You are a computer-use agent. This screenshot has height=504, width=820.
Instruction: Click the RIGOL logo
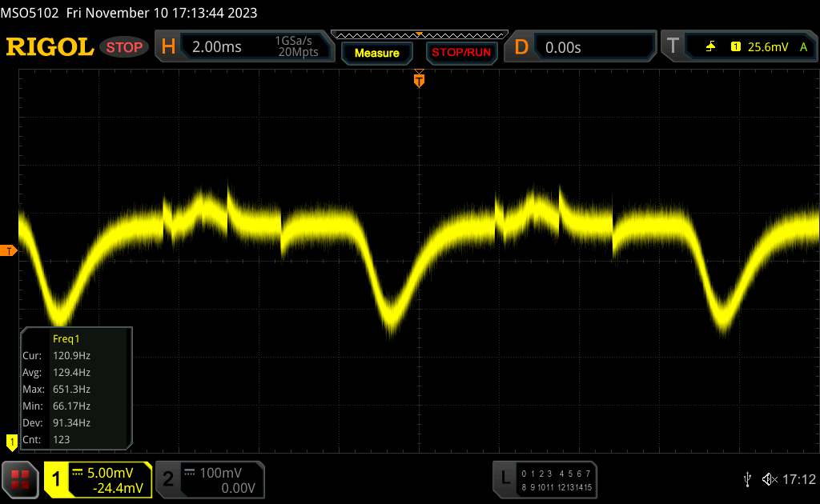point(50,47)
